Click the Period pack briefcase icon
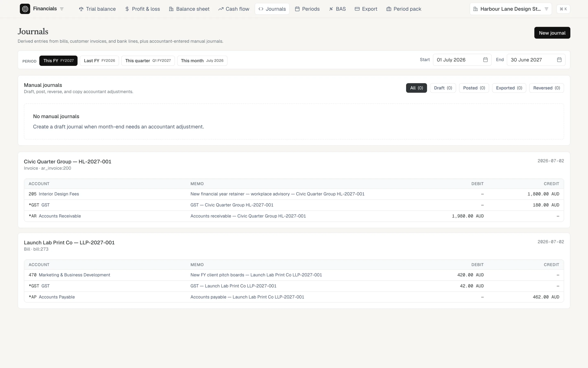588x368 pixels. [x=389, y=9]
